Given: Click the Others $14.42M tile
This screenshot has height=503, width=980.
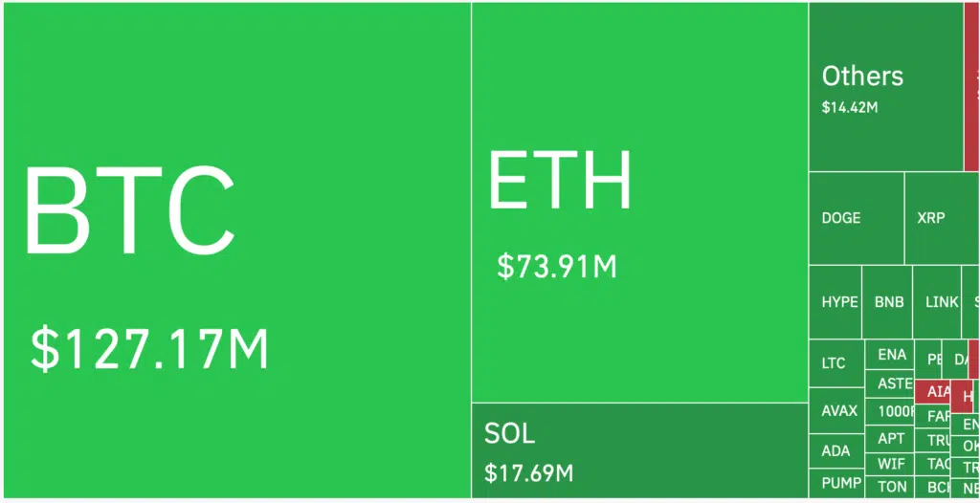Looking at the screenshot, I should click(x=885, y=88).
